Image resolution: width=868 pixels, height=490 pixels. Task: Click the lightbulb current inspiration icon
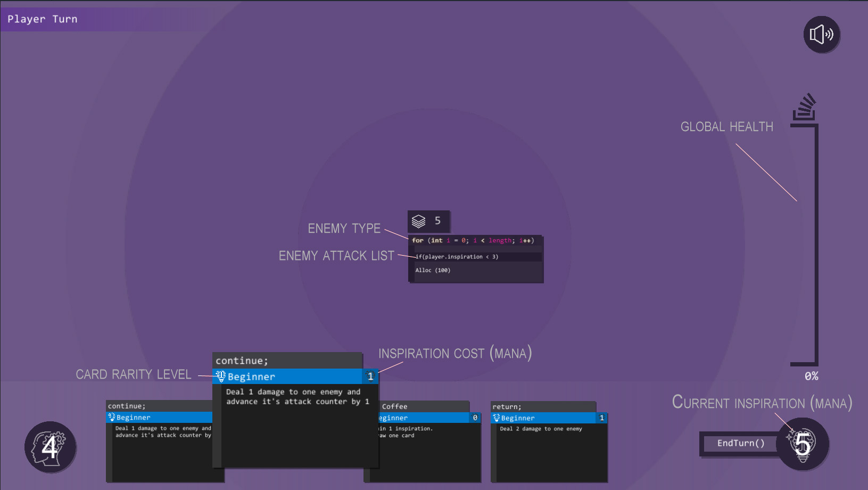click(803, 444)
